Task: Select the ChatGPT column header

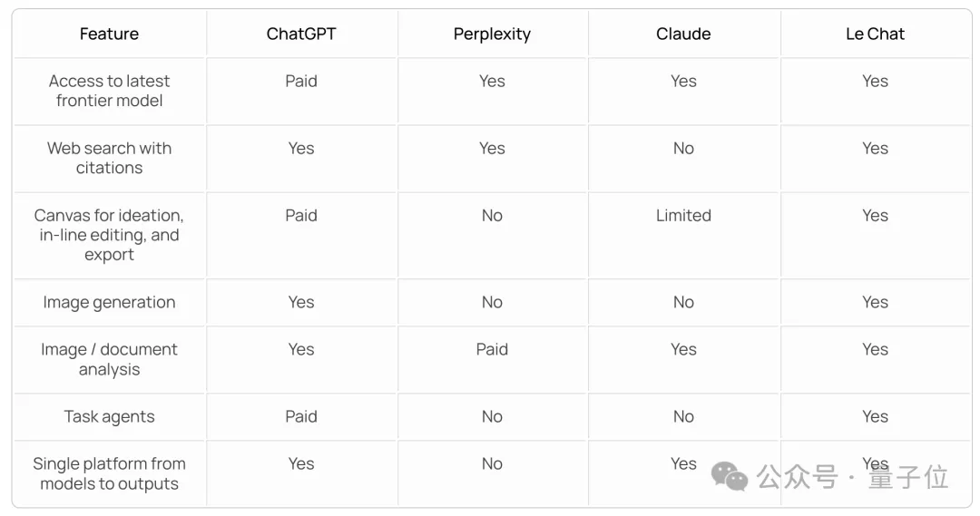Action: click(x=301, y=34)
